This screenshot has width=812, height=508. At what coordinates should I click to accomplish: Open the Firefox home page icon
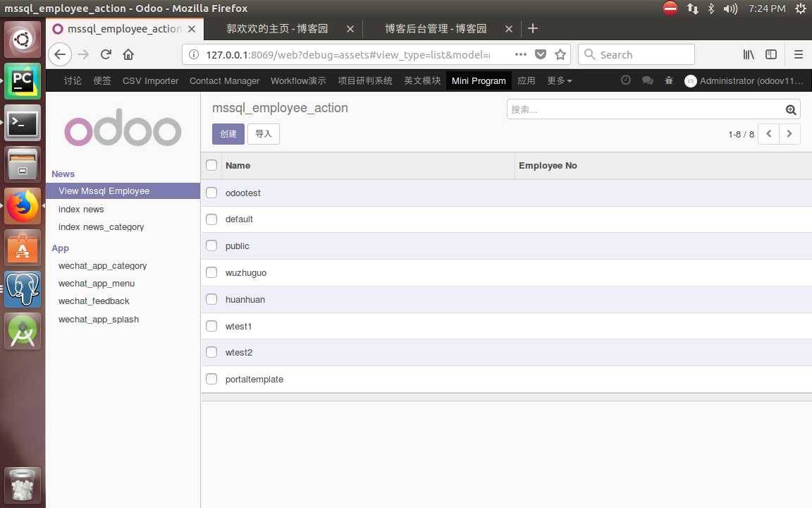coord(128,54)
